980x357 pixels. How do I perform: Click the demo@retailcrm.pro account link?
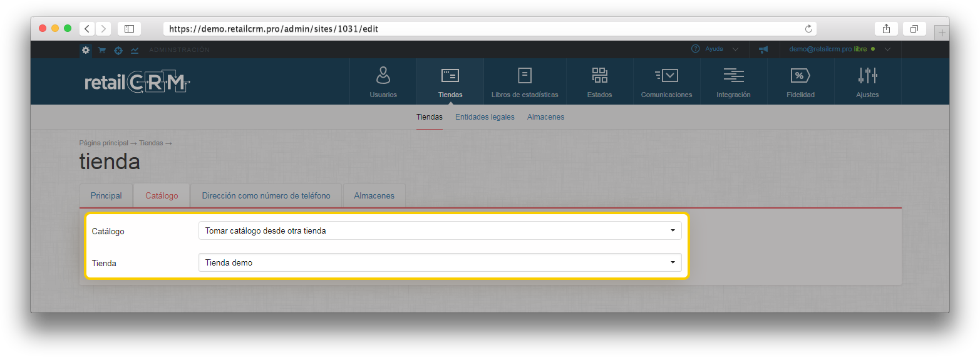[820, 49]
